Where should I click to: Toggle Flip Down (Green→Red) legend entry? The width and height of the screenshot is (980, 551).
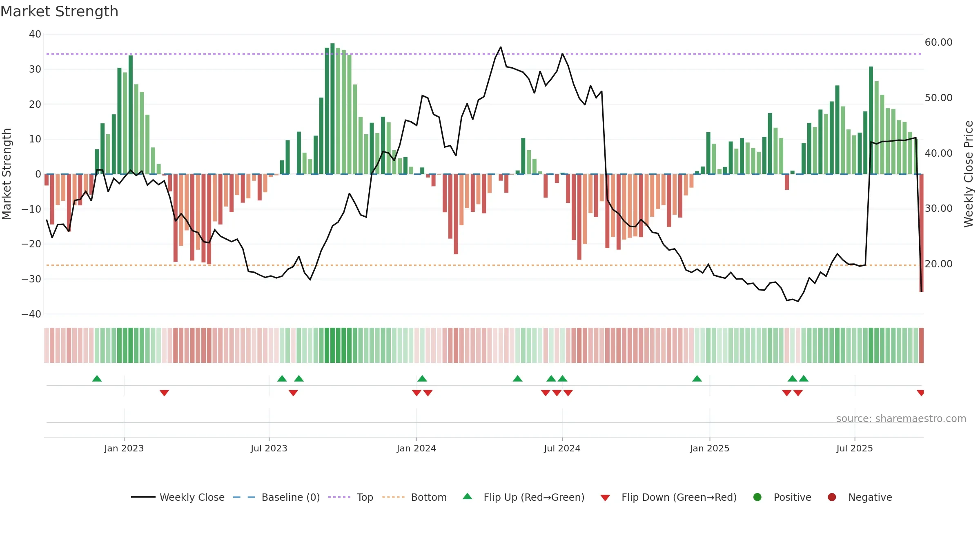[x=669, y=497]
